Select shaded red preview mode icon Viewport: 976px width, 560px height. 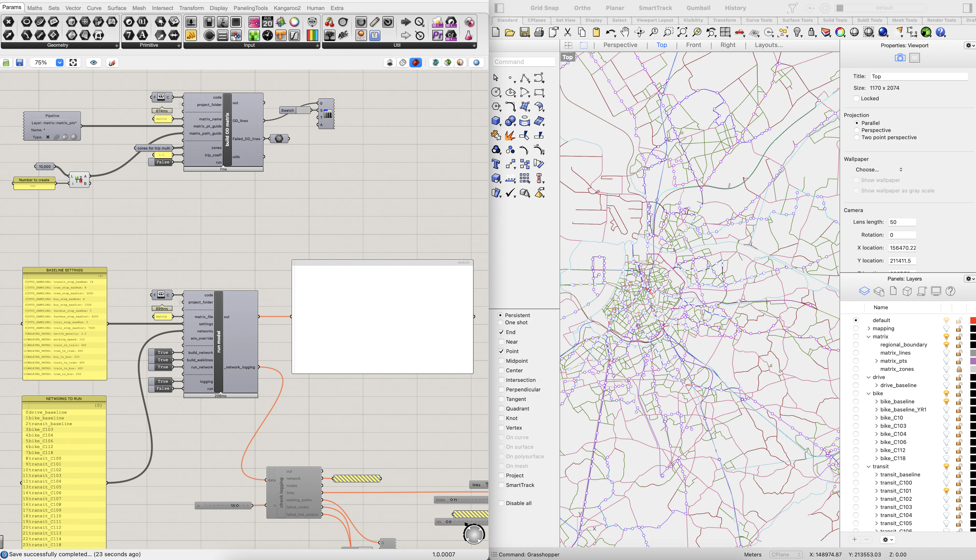coord(416,62)
